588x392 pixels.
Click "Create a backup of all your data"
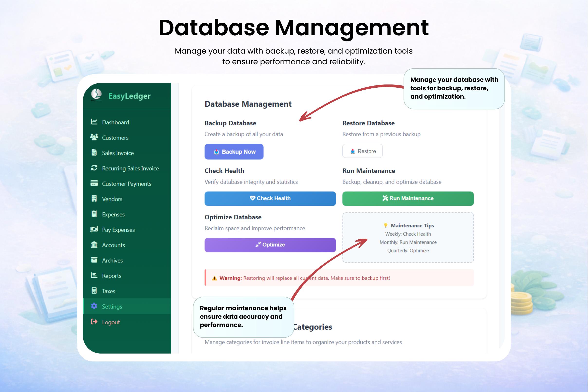click(244, 134)
